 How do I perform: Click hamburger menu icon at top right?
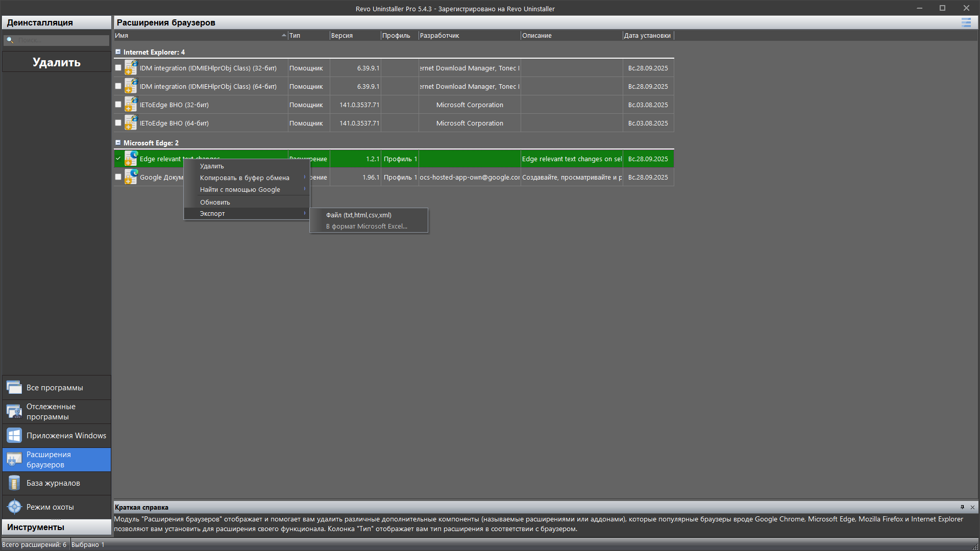click(x=966, y=22)
